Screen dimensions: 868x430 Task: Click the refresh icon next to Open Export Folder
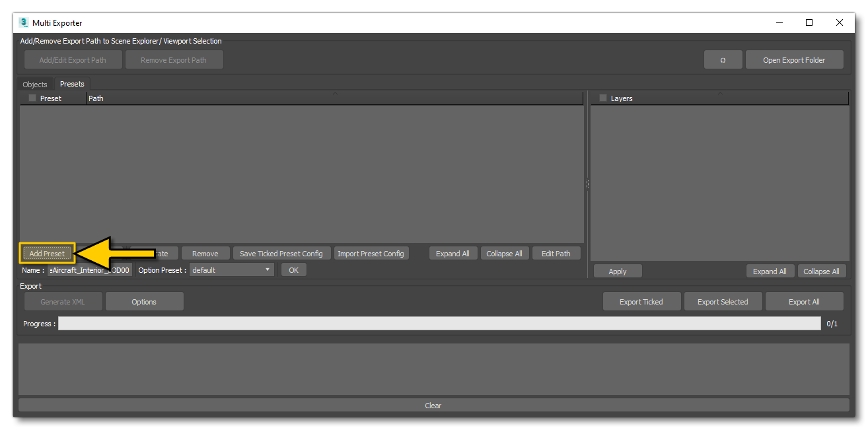tap(723, 59)
